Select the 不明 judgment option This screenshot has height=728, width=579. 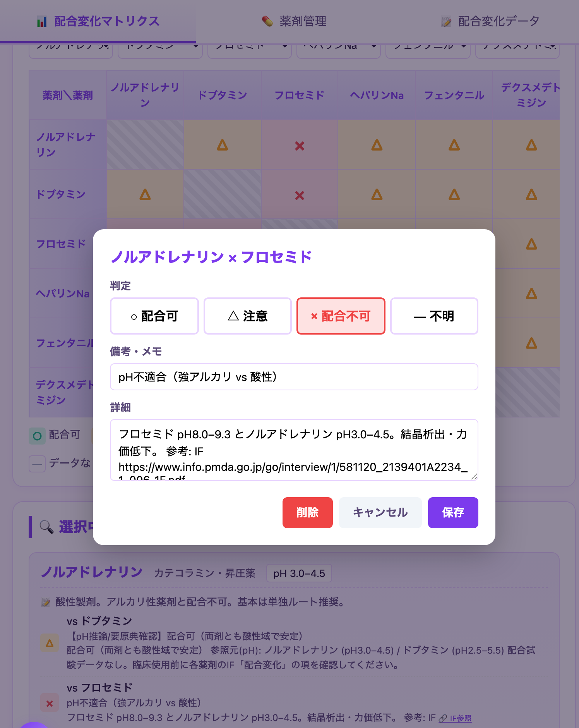[x=434, y=316]
